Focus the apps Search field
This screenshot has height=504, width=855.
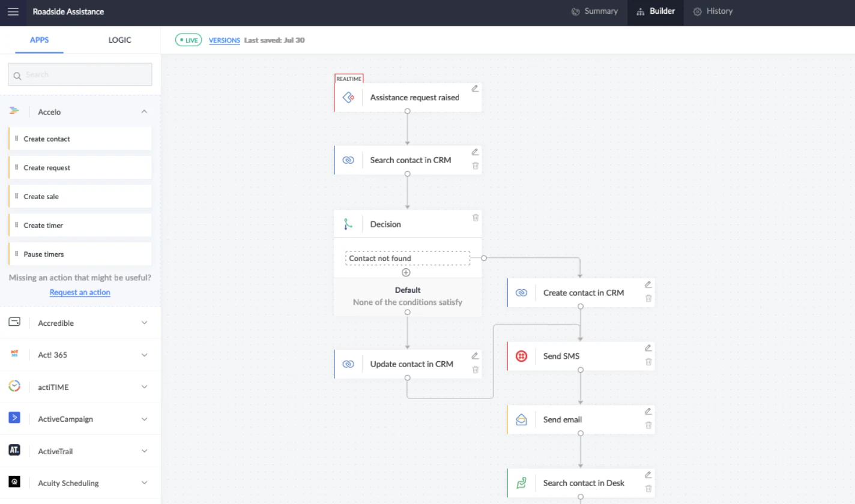[80, 74]
